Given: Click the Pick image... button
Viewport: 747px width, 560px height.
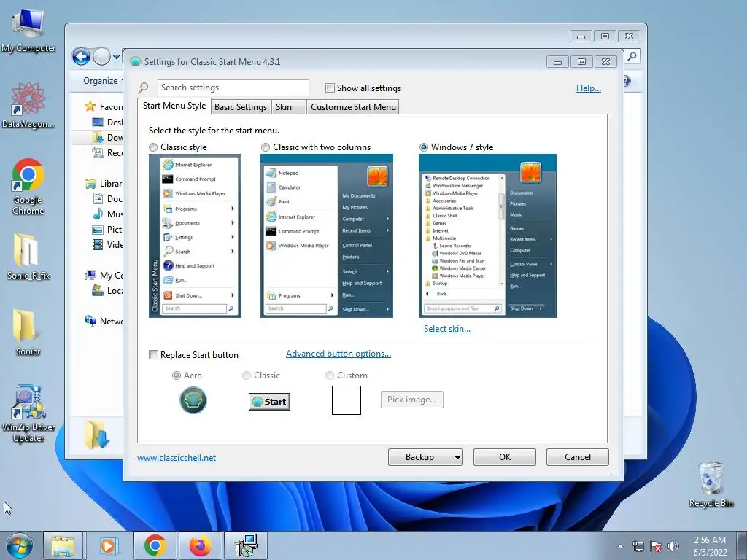Looking at the screenshot, I should click(x=411, y=400).
